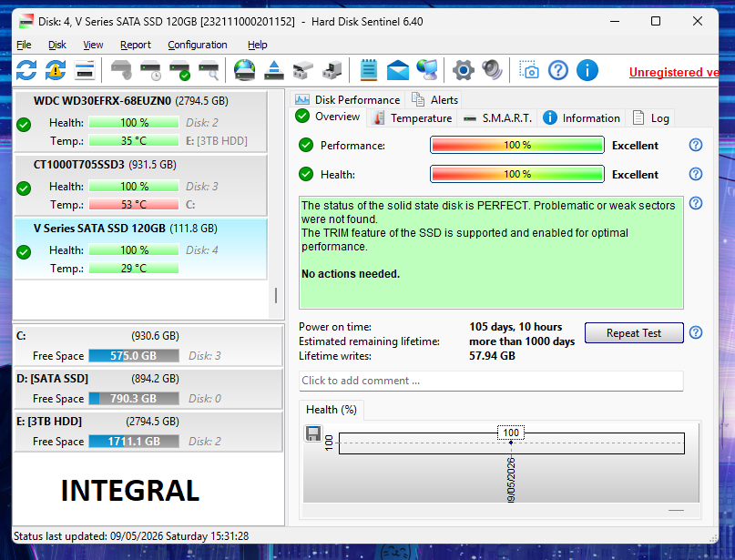
Task: Open the settings gear icon
Action: (463, 70)
